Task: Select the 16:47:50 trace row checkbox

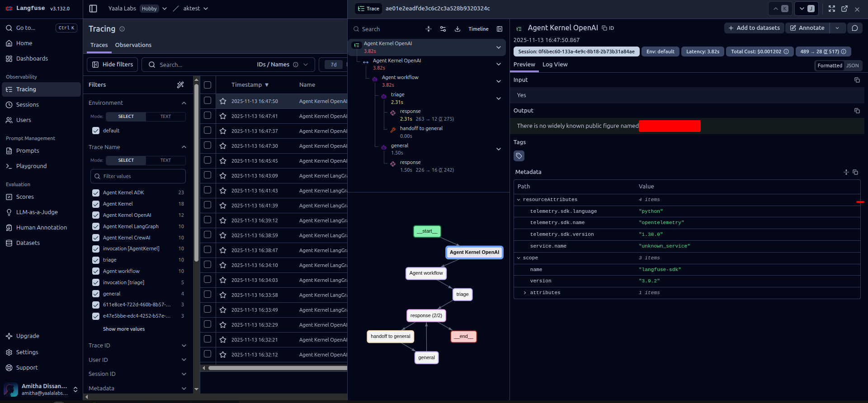Action: point(208,101)
